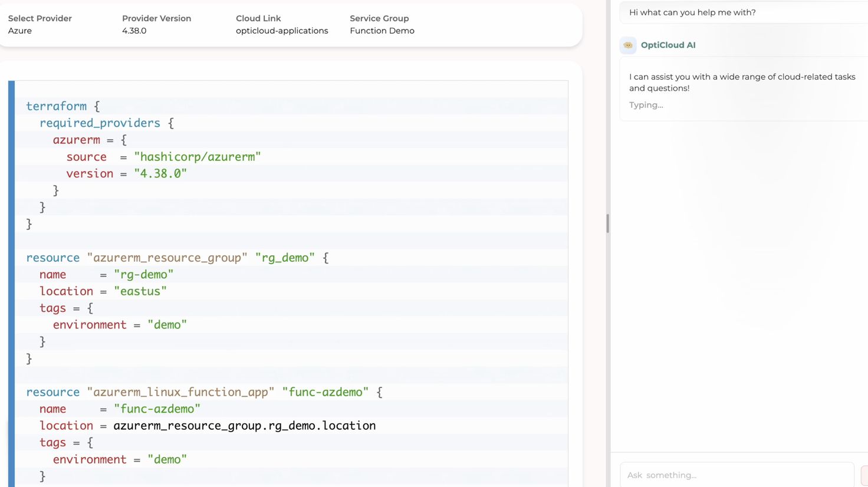Screen dimensions: 868x487
Task: Click the message 'Hi what can you help me with?'
Action: (x=692, y=12)
